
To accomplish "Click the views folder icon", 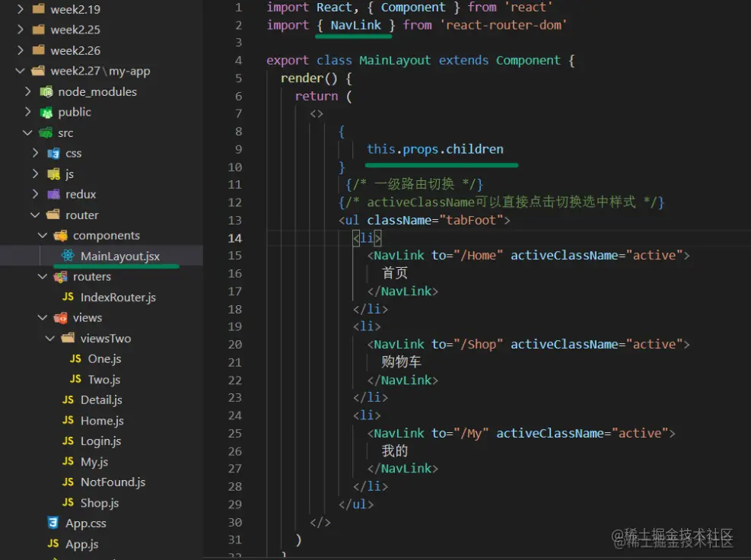I will (x=61, y=317).
